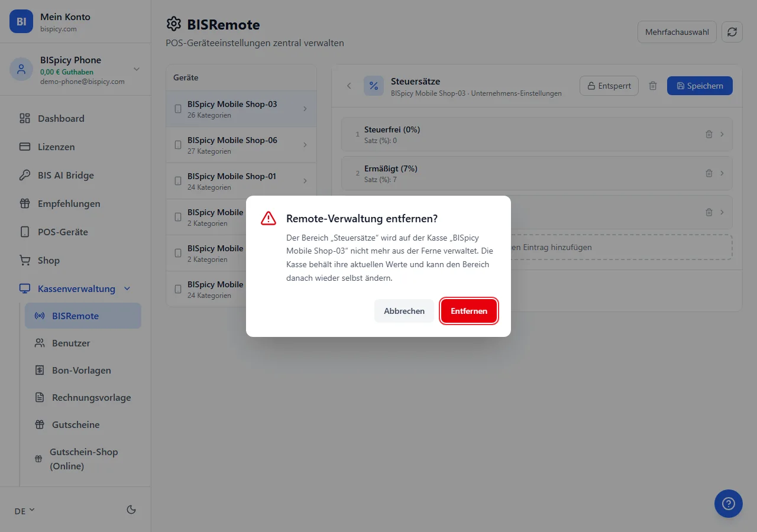Cancel the dialog via Abbrechen
The width and height of the screenshot is (757, 532).
tap(404, 311)
